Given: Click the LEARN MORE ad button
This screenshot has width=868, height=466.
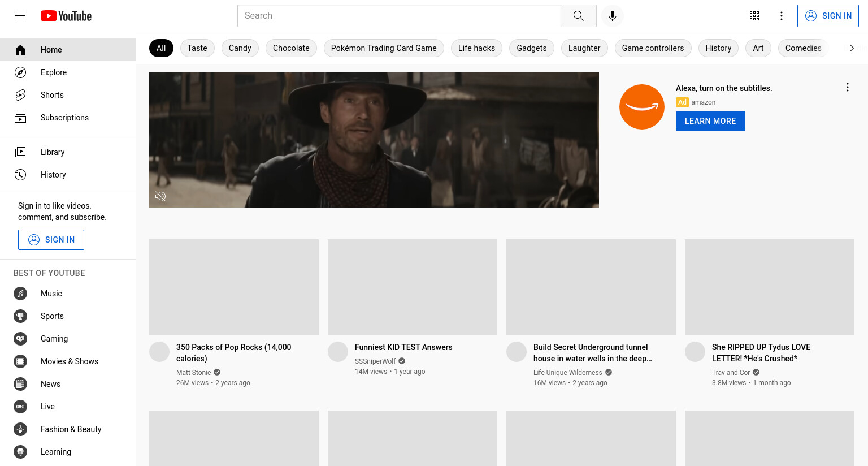Looking at the screenshot, I should coord(710,121).
